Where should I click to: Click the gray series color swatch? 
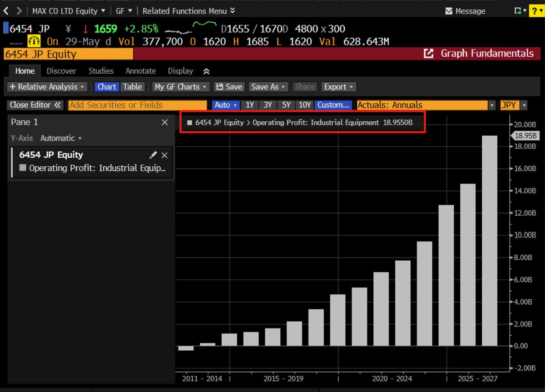click(x=23, y=168)
